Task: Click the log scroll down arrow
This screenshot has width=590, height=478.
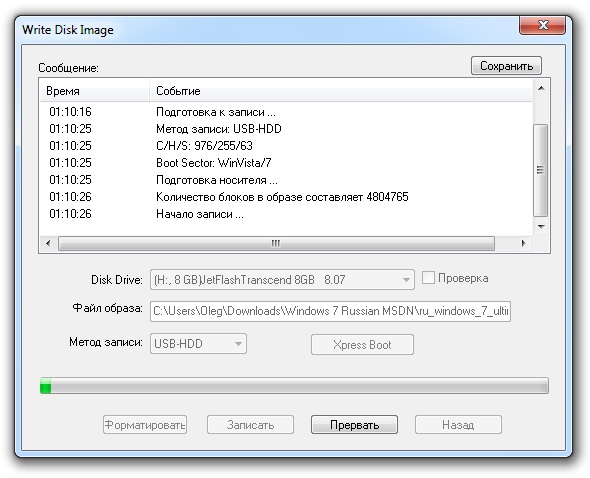Action: (541, 227)
